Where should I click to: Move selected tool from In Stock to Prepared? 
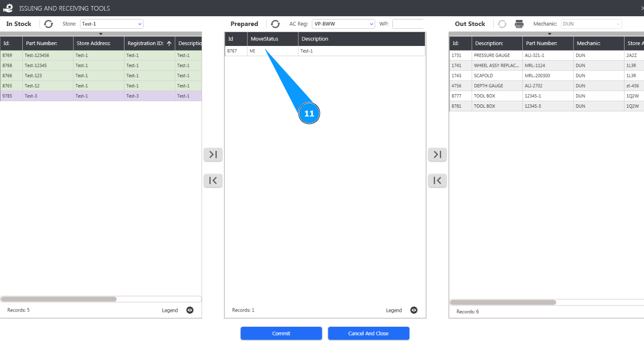213,155
